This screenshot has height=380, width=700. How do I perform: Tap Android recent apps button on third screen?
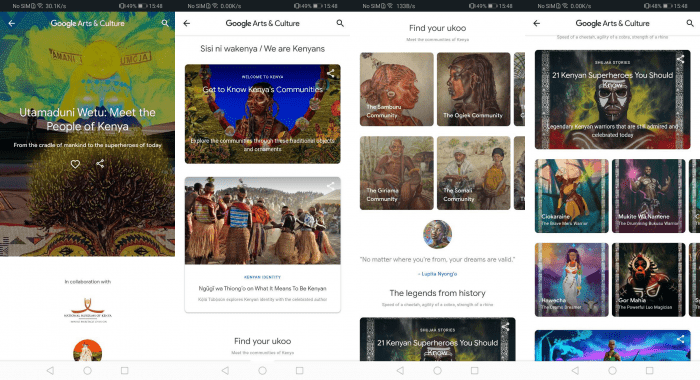(475, 371)
